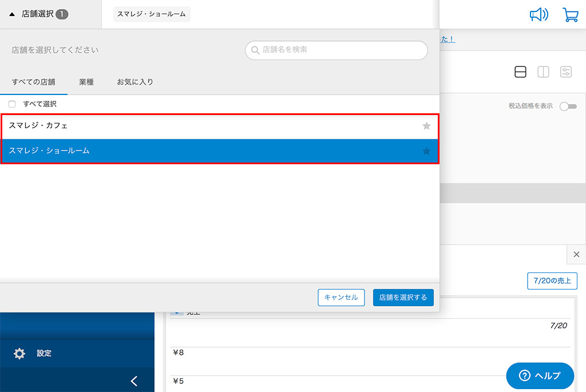Open the 7/20の売上 button

pos(552,281)
